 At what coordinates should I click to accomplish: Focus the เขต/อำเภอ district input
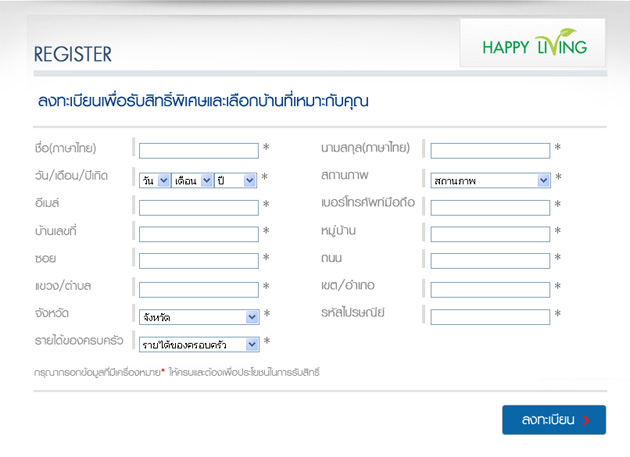pyautogui.click(x=490, y=289)
